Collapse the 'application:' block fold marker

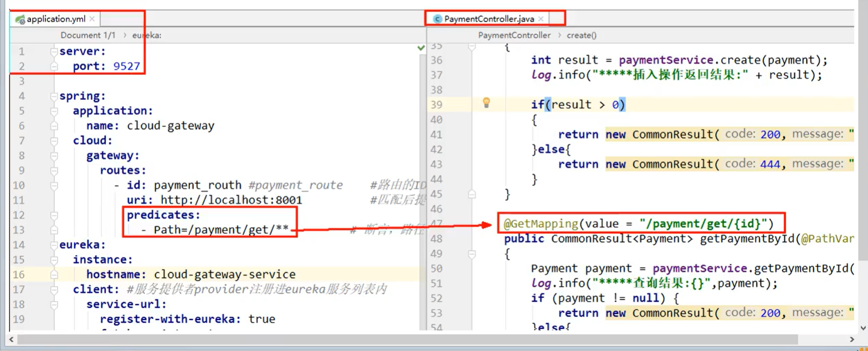pos(54,111)
